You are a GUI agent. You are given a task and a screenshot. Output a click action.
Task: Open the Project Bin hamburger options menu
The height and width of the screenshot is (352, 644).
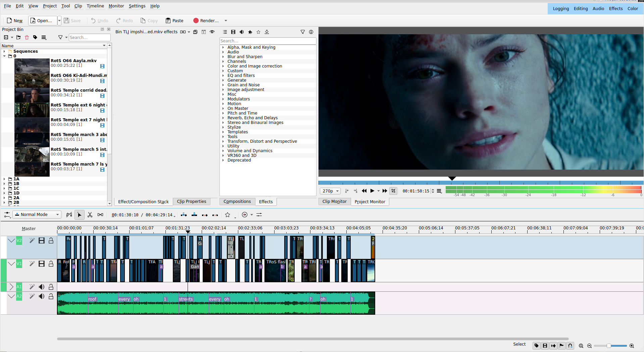pos(44,37)
